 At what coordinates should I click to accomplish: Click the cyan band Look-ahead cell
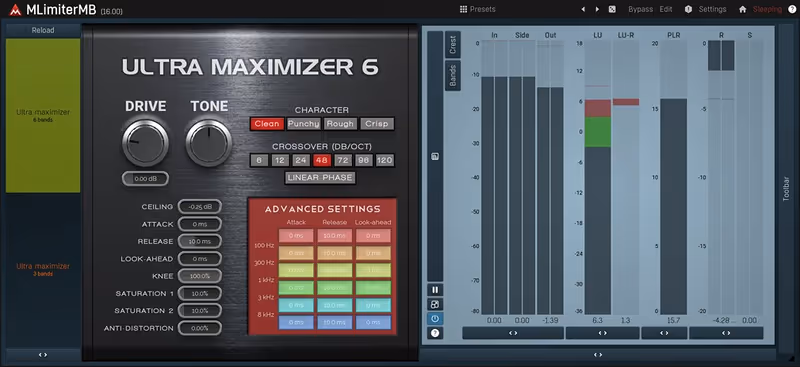click(x=373, y=305)
